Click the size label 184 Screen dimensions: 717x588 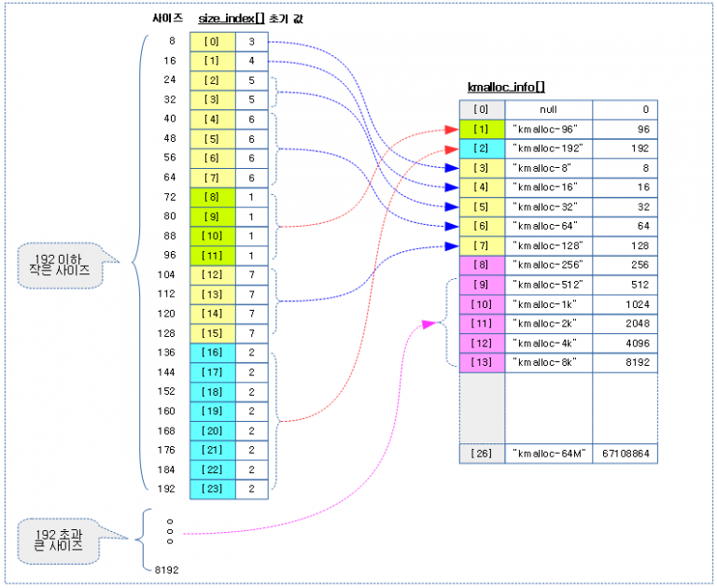(x=166, y=469)
